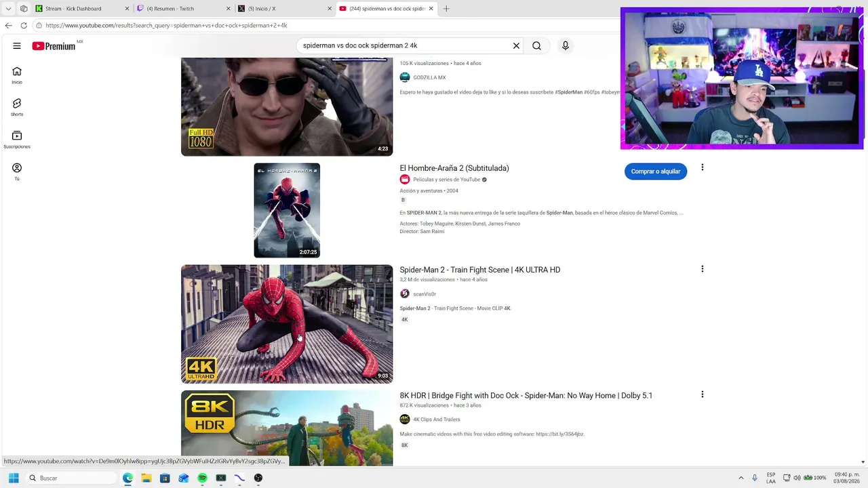Open options menu for Train Fight Scene video
The height and width of the screenshot is (488, 868).
click(x=703, y=269)
